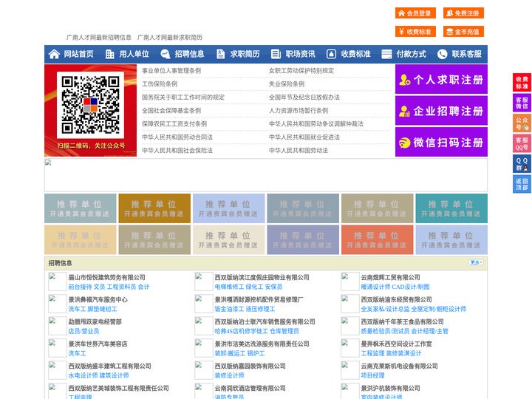Image resolution: width=532 pixels, height=399 pixels.
Task: Open company 眉山市恒悦建筑劳务有限公司
Action: pos(107,277)
